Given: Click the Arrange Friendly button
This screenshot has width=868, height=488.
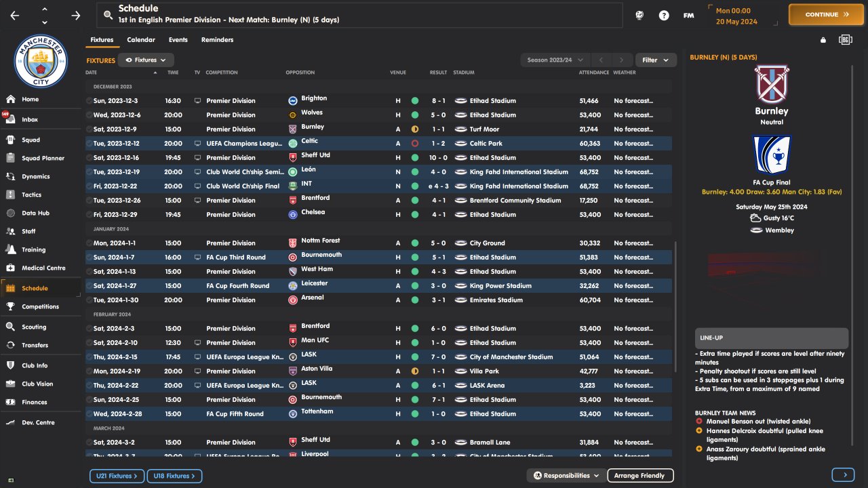Looking at the screenshot, I should [639, 476].
